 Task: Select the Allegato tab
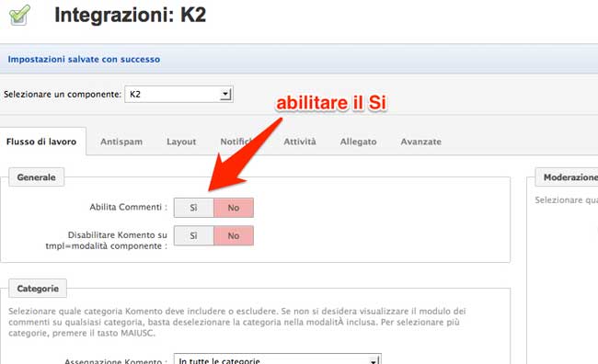pyautogui.click(x=358, y=142)
